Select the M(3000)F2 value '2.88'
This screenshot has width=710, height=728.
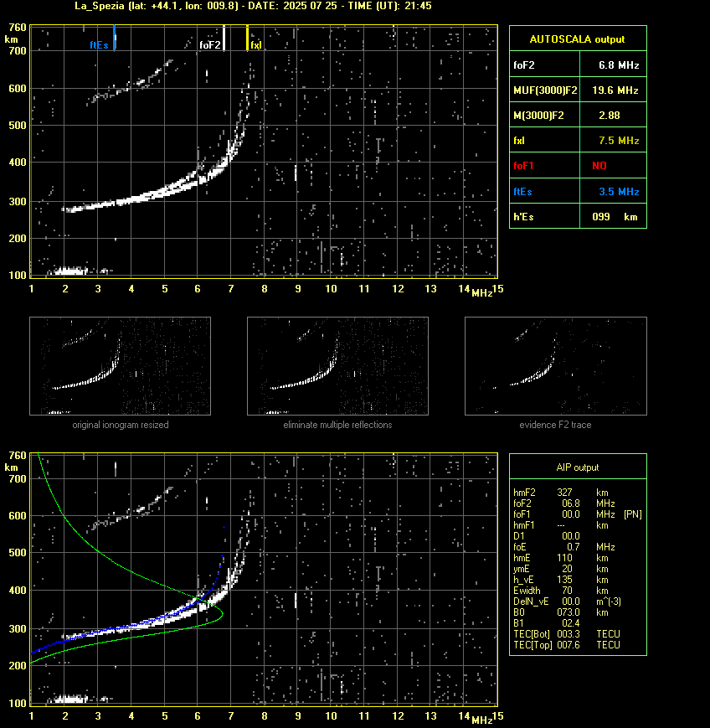tap(610, 115)
